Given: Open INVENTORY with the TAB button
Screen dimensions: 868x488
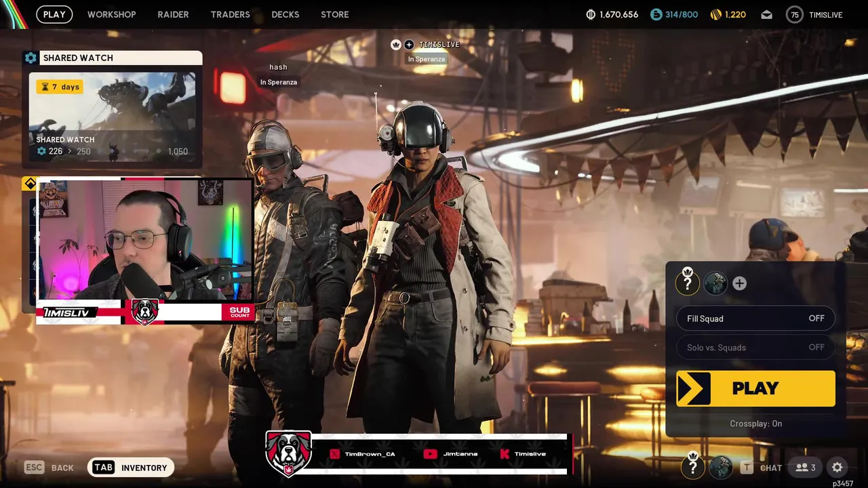Looking at the screenshot, I should point(131,468).
